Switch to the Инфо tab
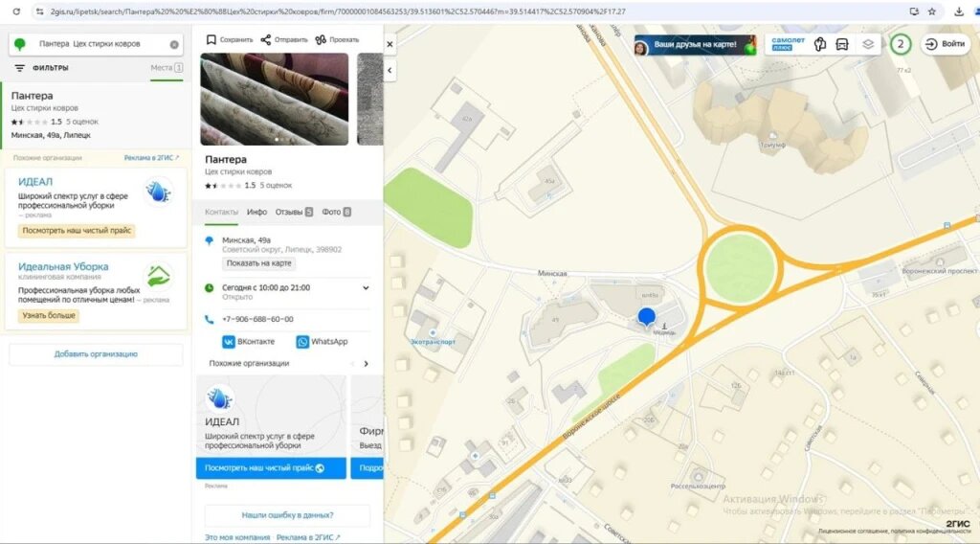 coord(256,212)
